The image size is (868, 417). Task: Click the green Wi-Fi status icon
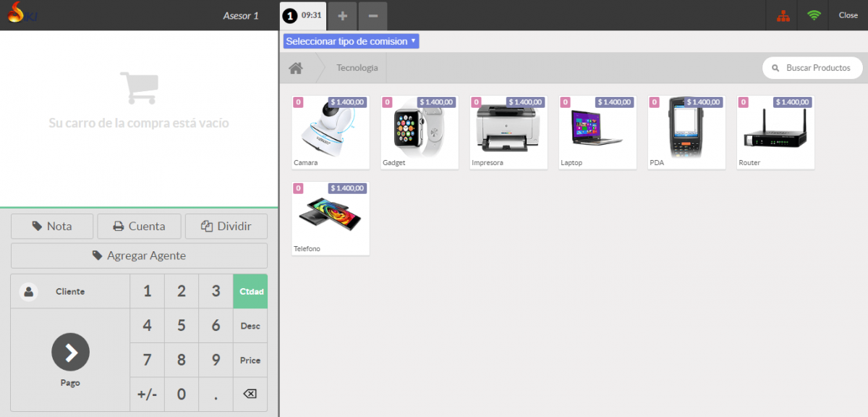click(814, 15)
